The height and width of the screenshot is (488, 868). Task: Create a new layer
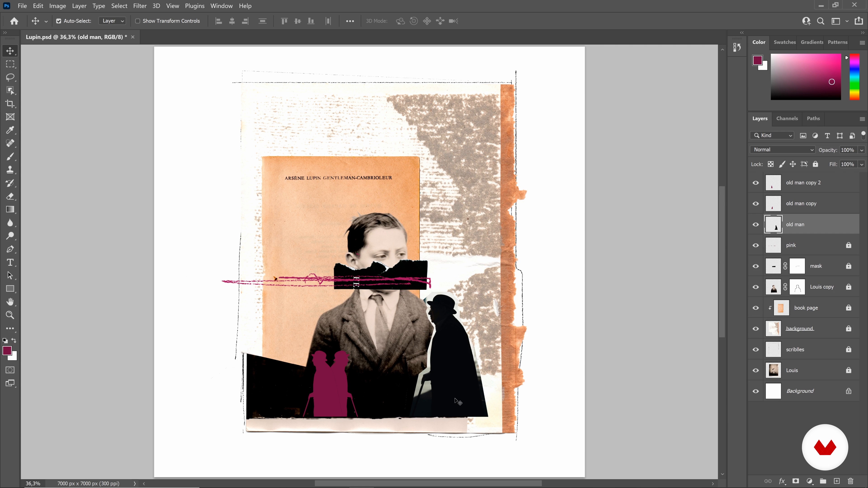click(837, 481)
